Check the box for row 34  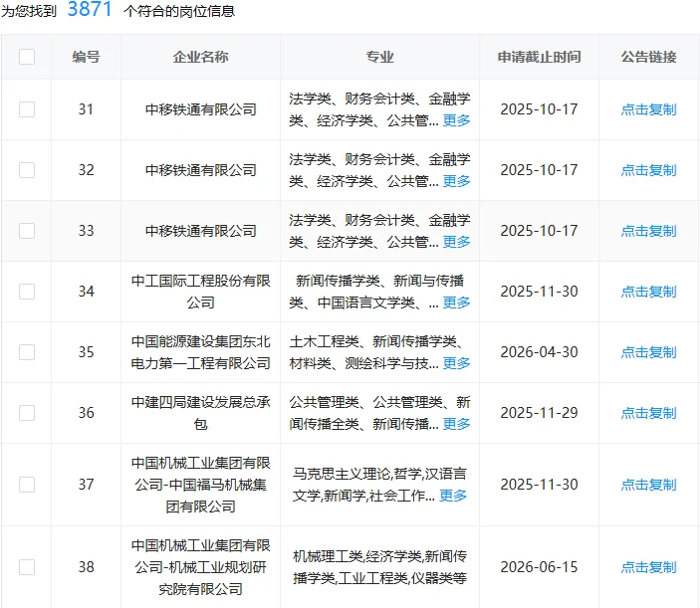[x=27, y=292]
